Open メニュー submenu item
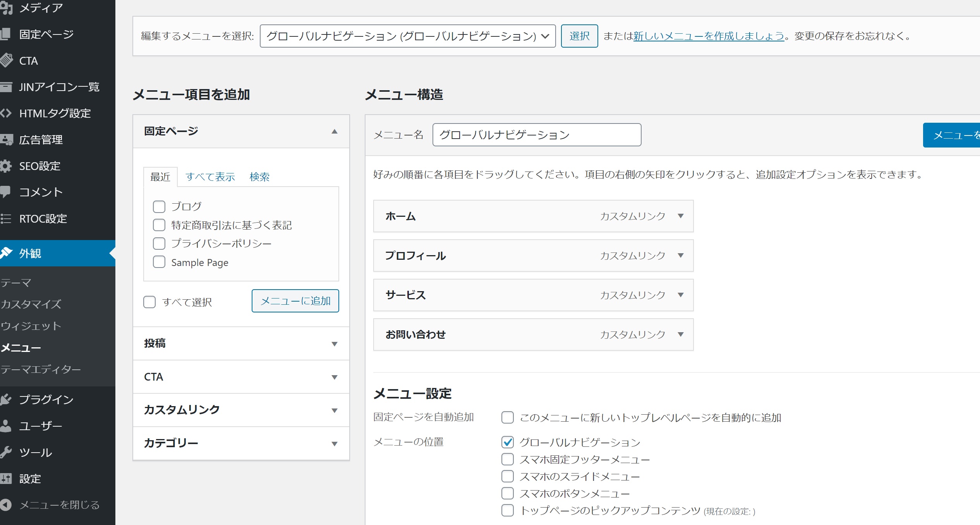 pos(21,348)
